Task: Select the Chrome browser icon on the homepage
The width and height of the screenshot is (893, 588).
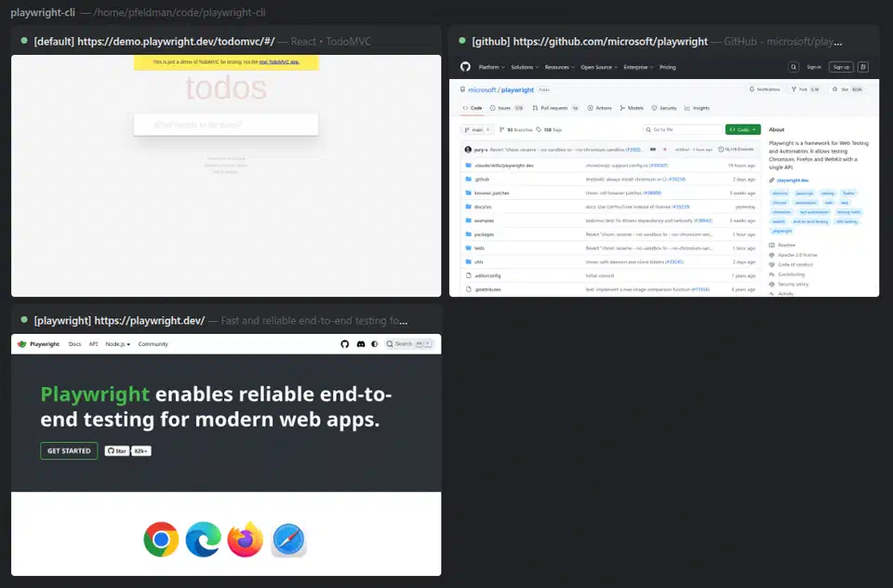Action: (x=160, y=540)
